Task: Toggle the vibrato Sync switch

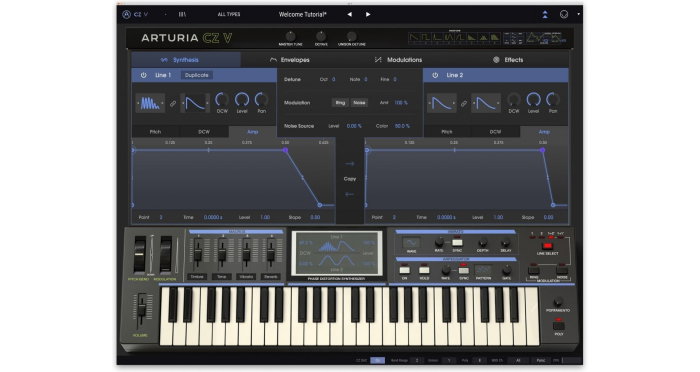Action: point(457,243)
